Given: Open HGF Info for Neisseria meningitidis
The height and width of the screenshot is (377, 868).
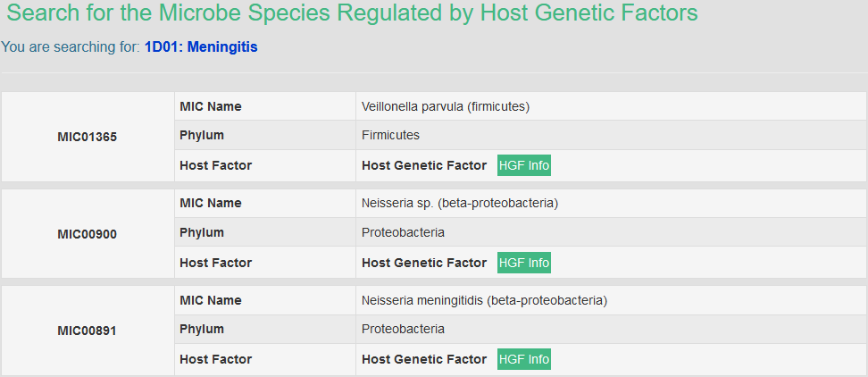Looking at the screenshot, I should click(x=523, y=359).
